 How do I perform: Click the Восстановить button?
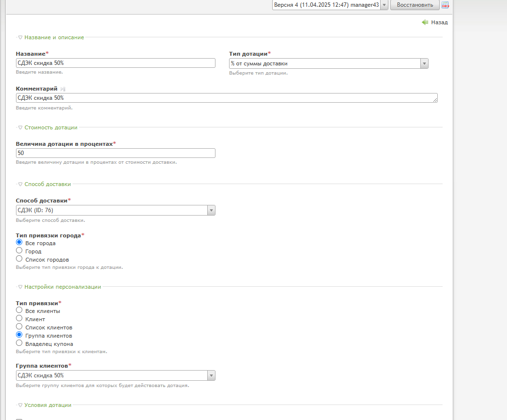(x=415, y=5)
